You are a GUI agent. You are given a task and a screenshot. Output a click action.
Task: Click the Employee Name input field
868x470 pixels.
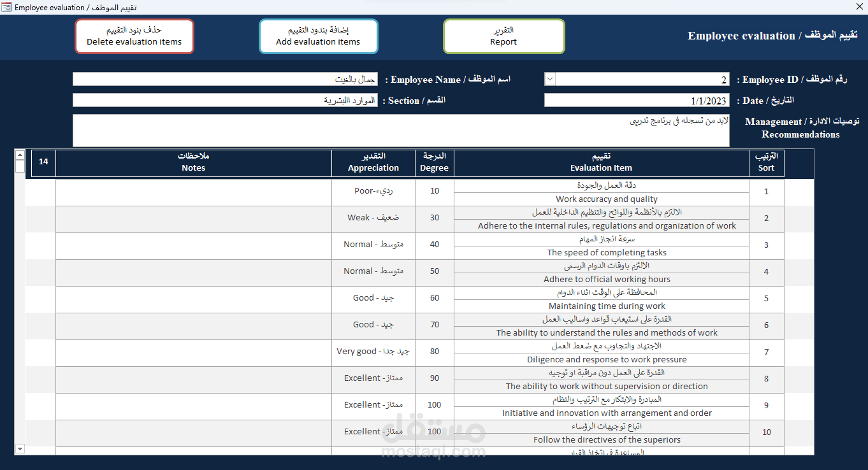(x=225, y=79)
